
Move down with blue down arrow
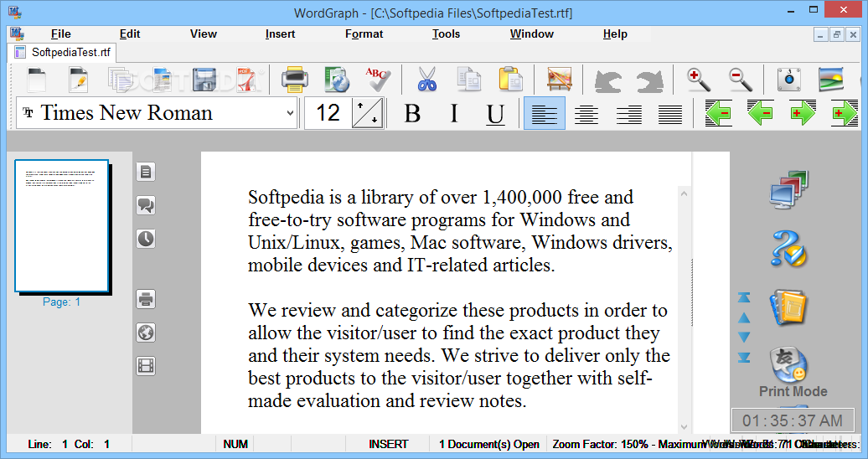744,338
